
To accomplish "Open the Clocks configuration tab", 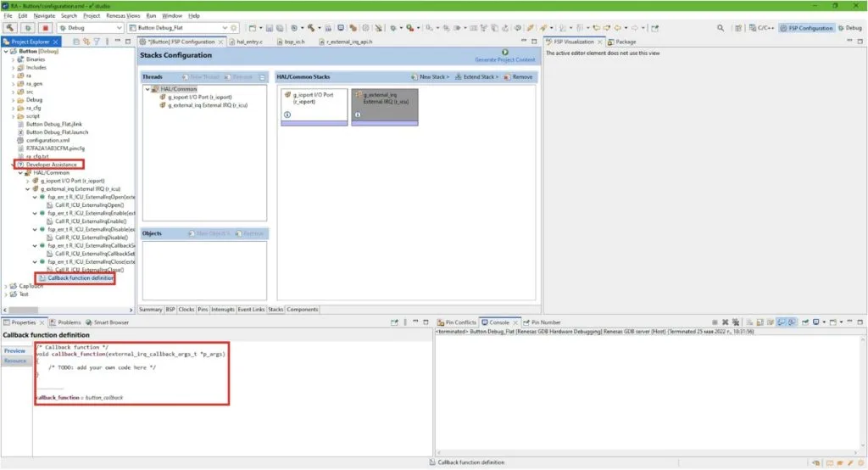I will 186,310.
